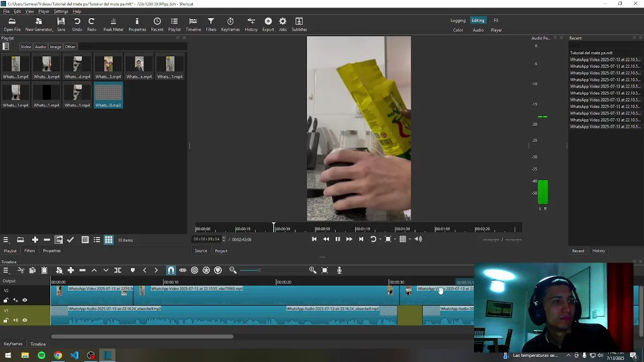This screenshot has height=362, width=644.
Task: Open the Filters panel from toolbar
Action: pos(211,25)
